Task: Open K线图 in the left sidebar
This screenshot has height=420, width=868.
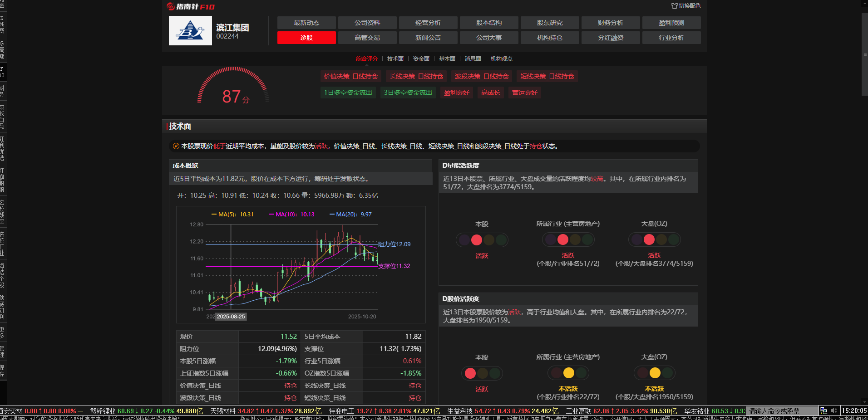Action: 2,24
